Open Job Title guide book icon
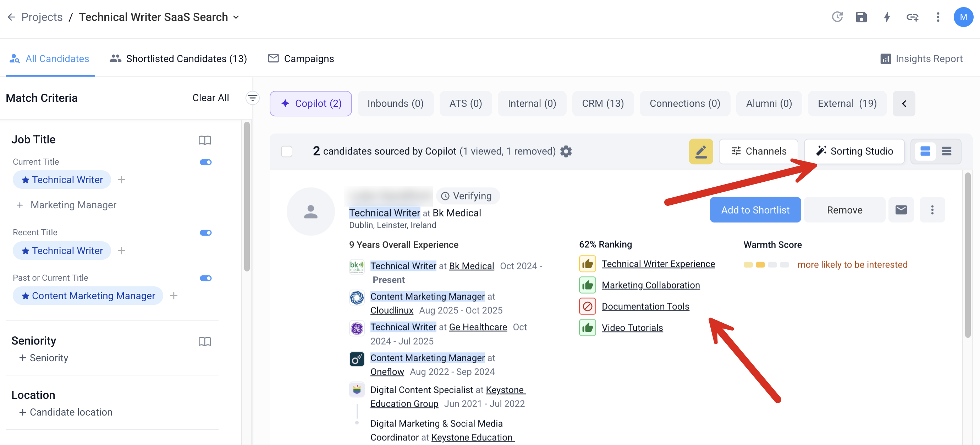 coord(205,140)
